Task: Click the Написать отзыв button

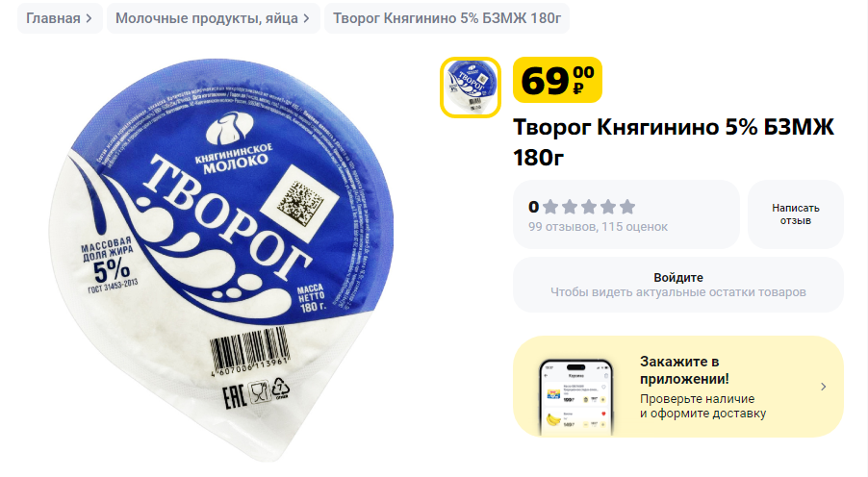Action: (x=796, y=214)
